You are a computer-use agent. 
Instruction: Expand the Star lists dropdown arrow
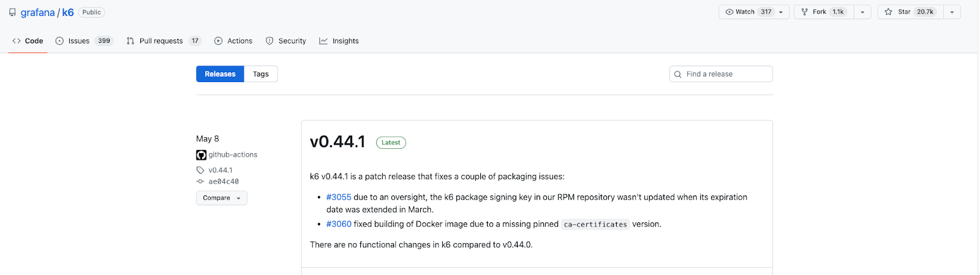tap(952, 12)
